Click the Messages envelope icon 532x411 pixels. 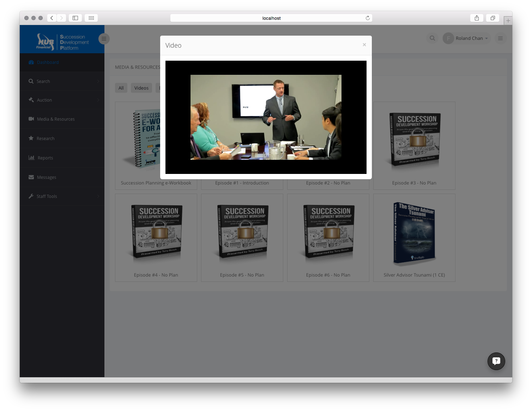coord(31,177)
